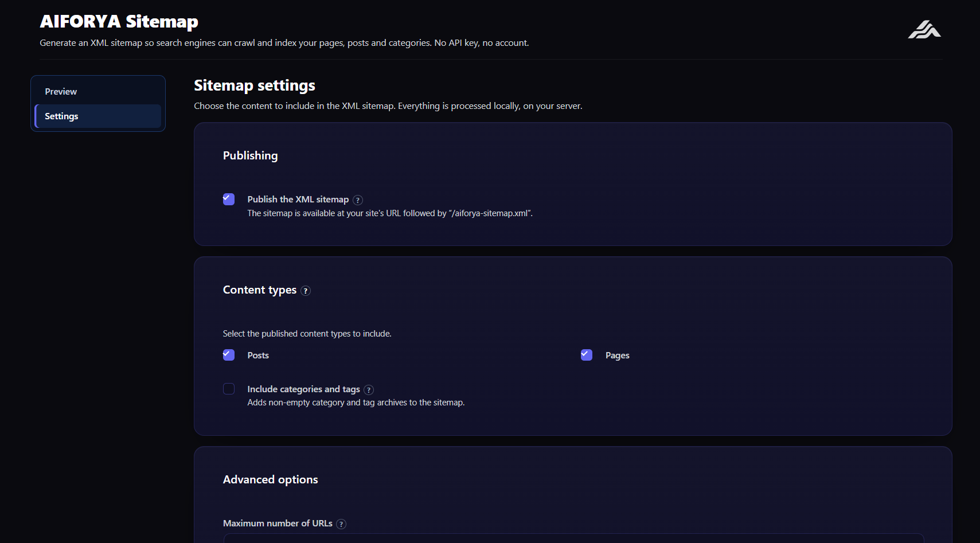Uncheck the Pages checkbox
980x543 pixels.
587,355
